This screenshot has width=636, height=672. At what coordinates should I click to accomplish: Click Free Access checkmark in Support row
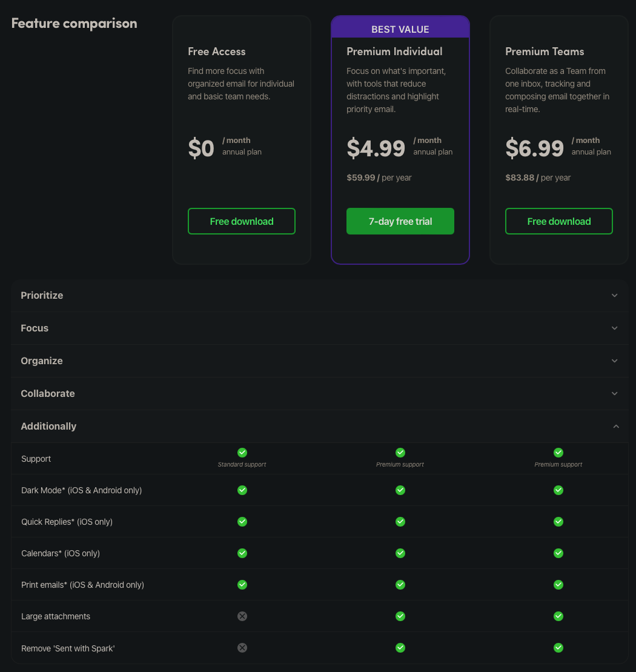pyautogui.click(x=242, y=453)
